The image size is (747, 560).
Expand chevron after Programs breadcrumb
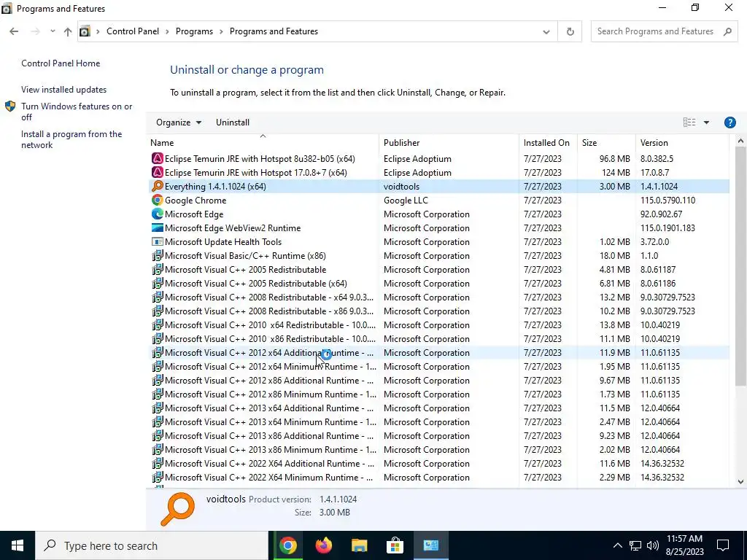coord(222,31)
